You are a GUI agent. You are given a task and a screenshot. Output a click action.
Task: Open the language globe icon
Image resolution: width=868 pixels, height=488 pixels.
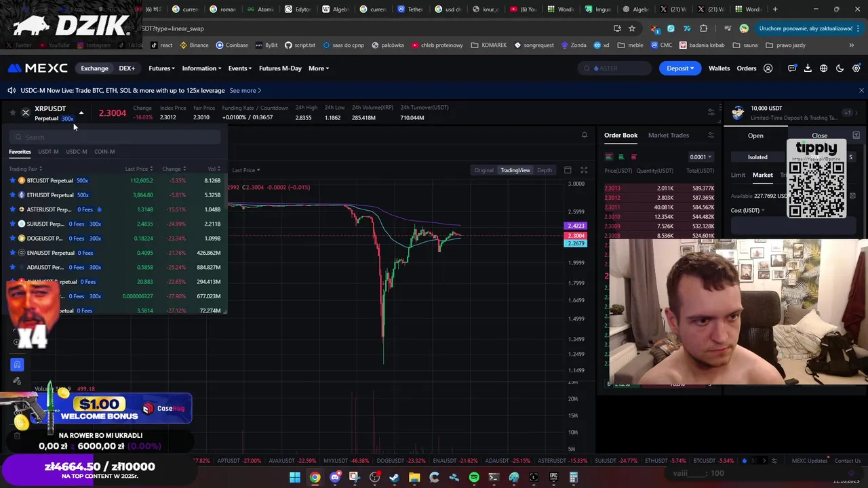pyautogui.click(x=823, y=68)
